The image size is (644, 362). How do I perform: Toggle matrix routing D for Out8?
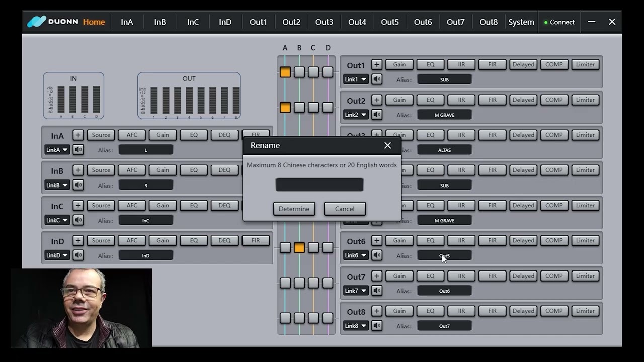point(328,318)
